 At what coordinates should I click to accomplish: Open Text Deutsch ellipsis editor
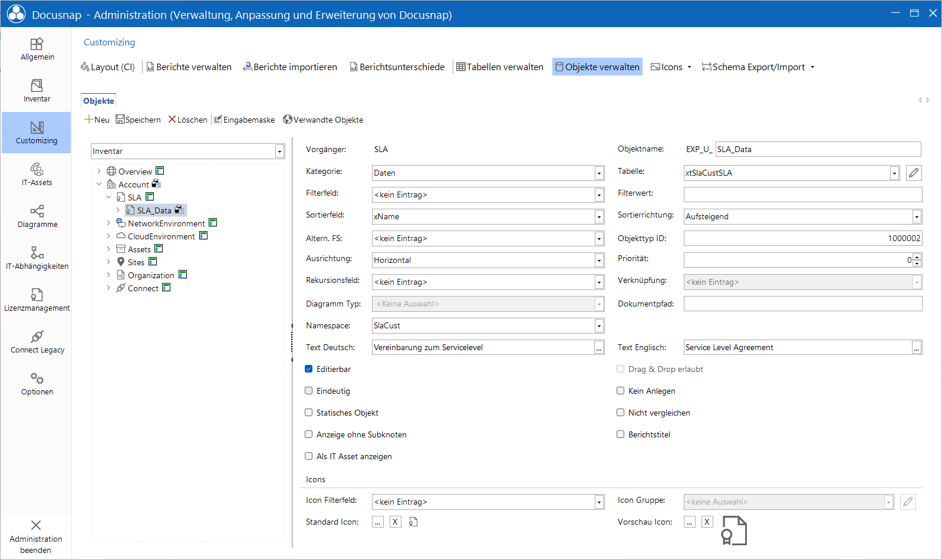(599, 348)
